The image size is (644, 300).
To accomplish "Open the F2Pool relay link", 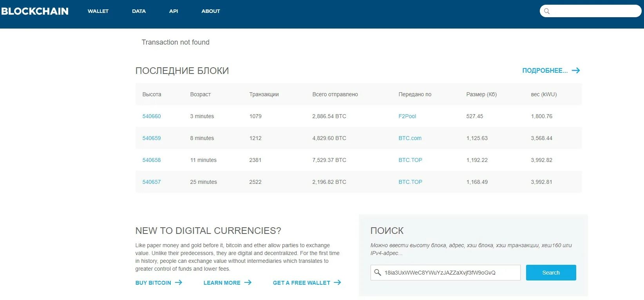I will pos(407,116).
